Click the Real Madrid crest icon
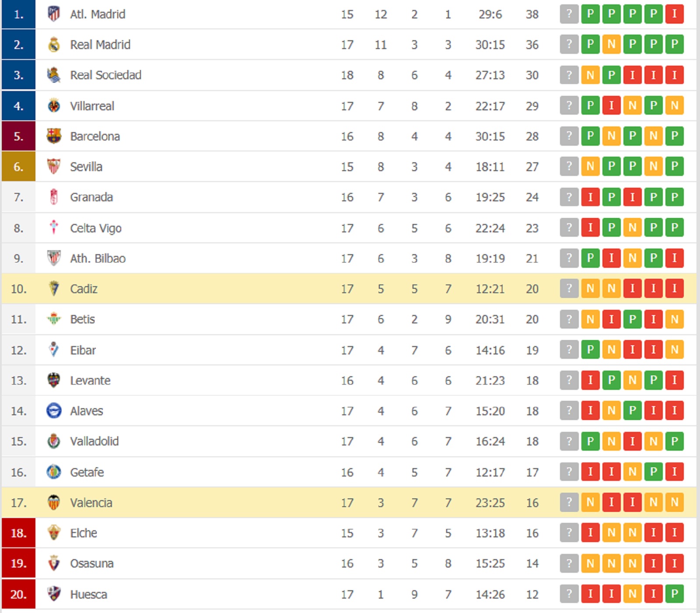The height and width of the screenshot is (613, 700). tap(54, 45)
